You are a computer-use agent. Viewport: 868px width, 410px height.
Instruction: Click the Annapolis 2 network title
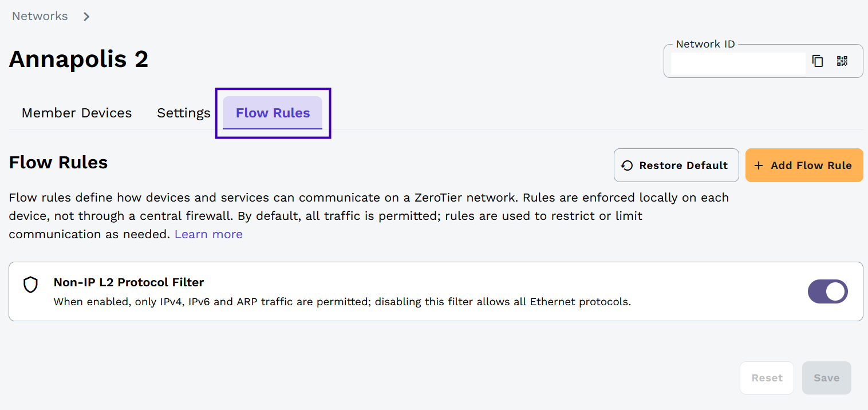pos(78,59)
